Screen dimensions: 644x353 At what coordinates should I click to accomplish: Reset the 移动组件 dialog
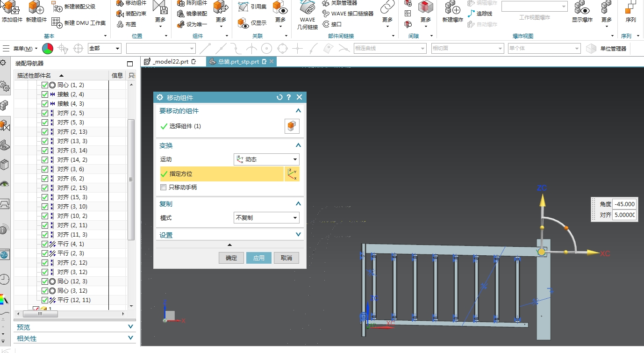(279, 97)
